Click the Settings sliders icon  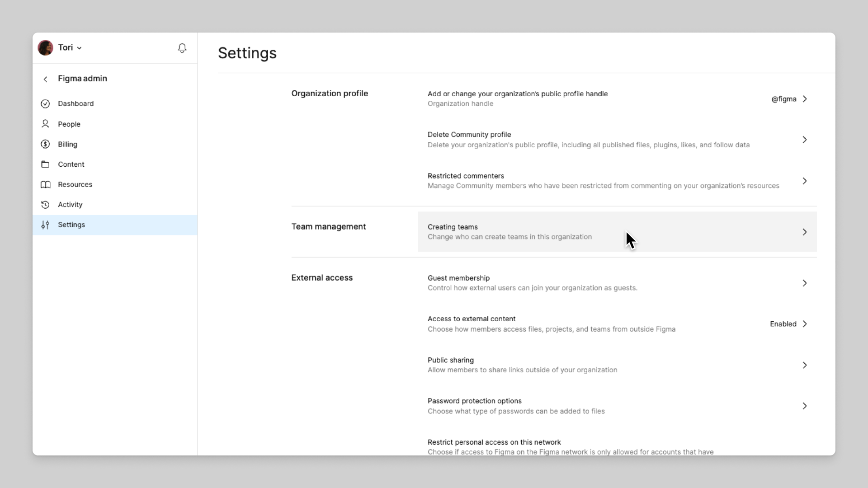(x=45, y=225)
